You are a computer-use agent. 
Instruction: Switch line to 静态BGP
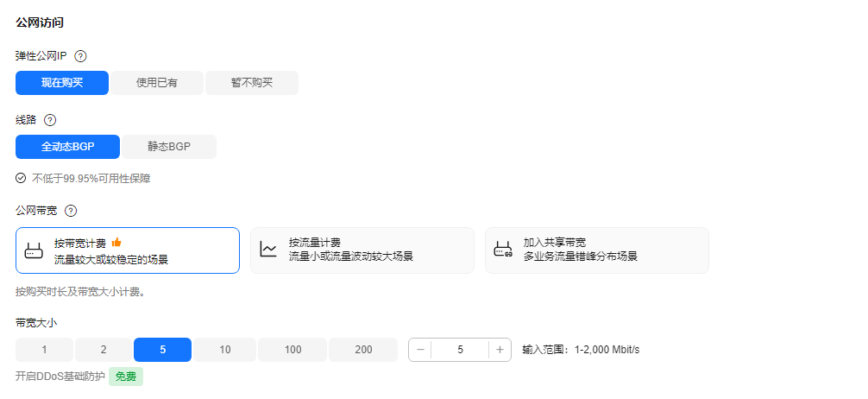coord(169,147)
